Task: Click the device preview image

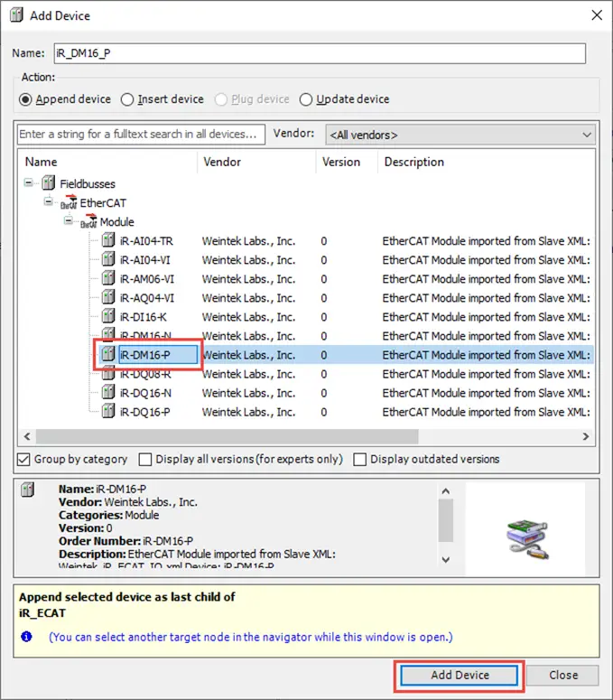Action: (x=527, y=539)
